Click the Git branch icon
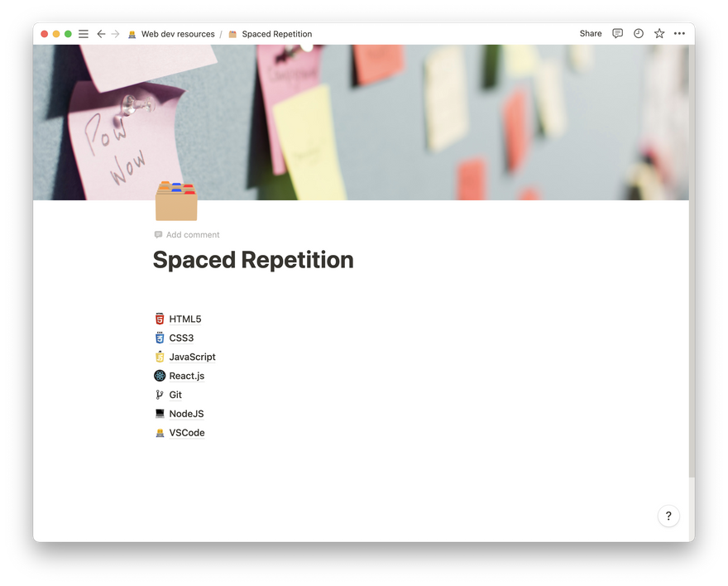 coord(160,395)
